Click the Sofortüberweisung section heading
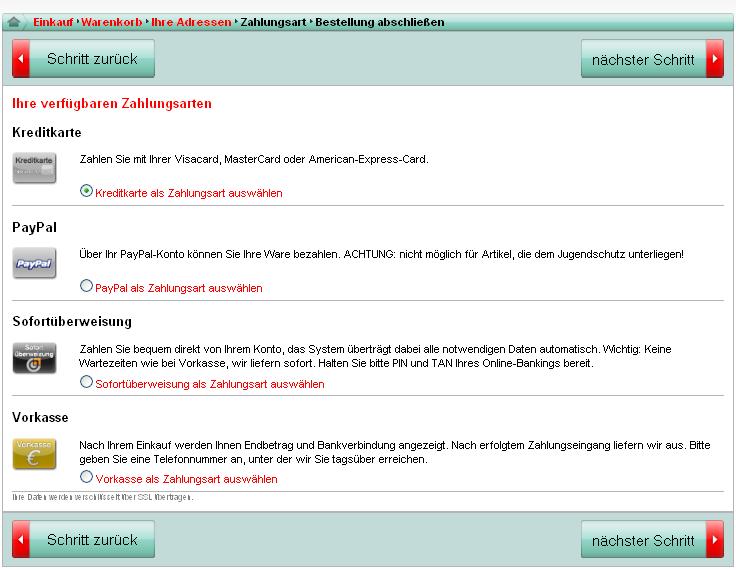Screen dimensions: 736x570 click(72, 322)
